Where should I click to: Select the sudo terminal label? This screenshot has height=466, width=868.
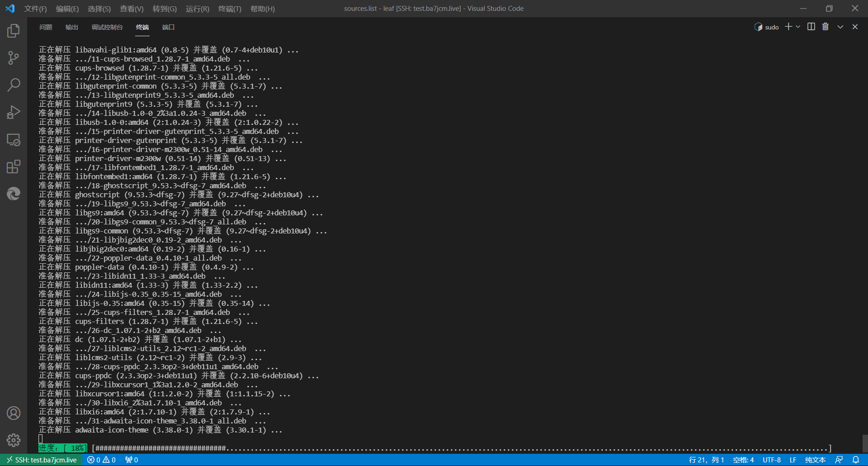click(767, 27)
